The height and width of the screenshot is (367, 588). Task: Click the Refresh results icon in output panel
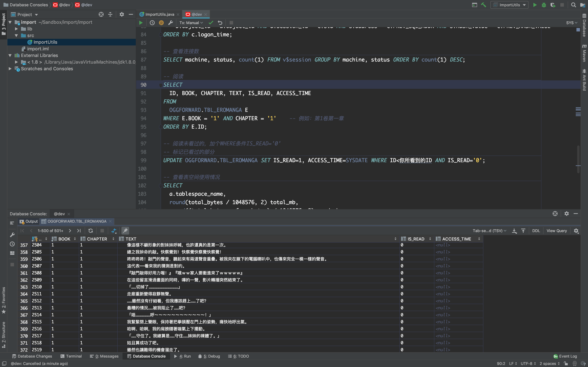(91, 231)
